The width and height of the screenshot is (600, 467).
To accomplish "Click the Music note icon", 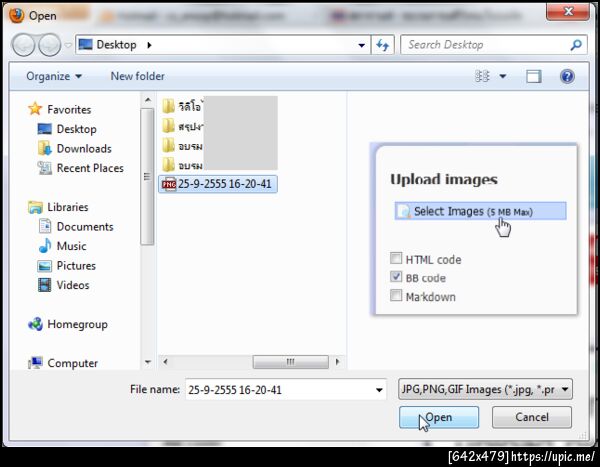I will 45,246.
